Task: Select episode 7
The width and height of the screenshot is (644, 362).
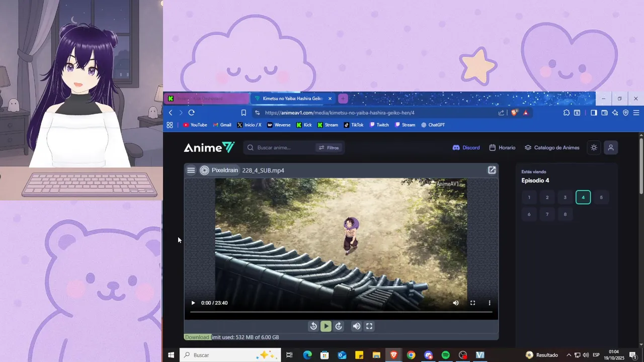Action: point(547,214)
